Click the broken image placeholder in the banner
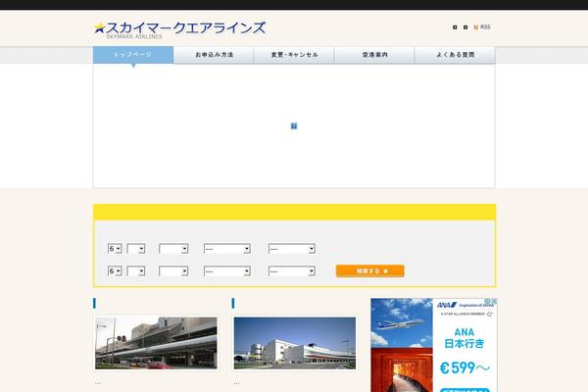 294,126
